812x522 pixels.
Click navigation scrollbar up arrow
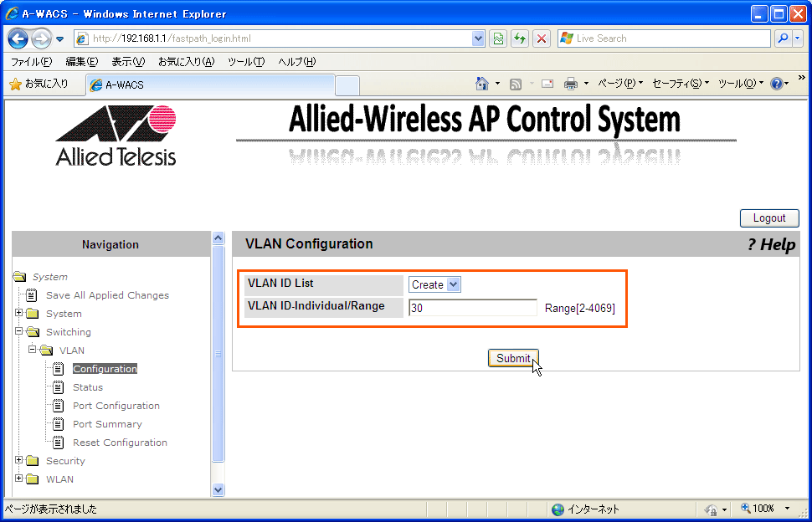(218, 238)
